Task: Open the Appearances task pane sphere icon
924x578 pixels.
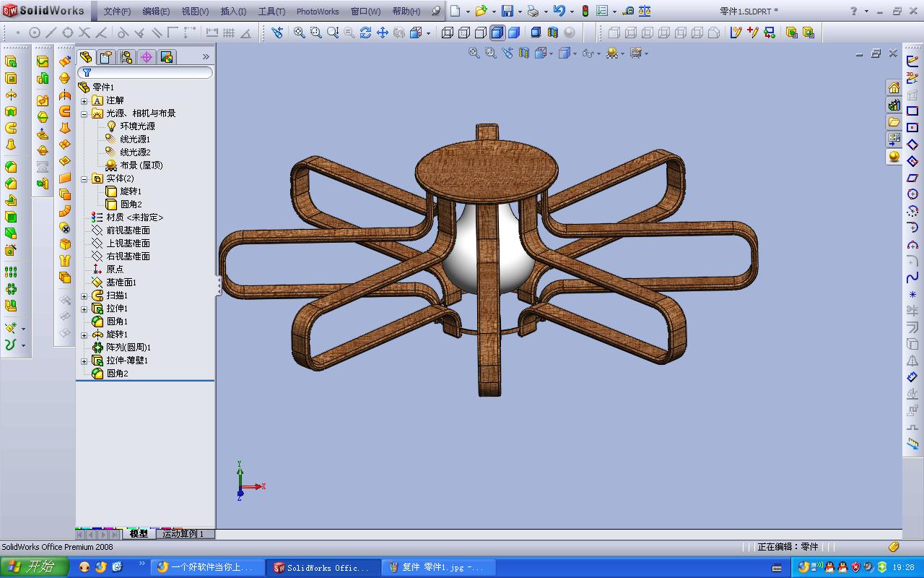Action: coord(894,157)
